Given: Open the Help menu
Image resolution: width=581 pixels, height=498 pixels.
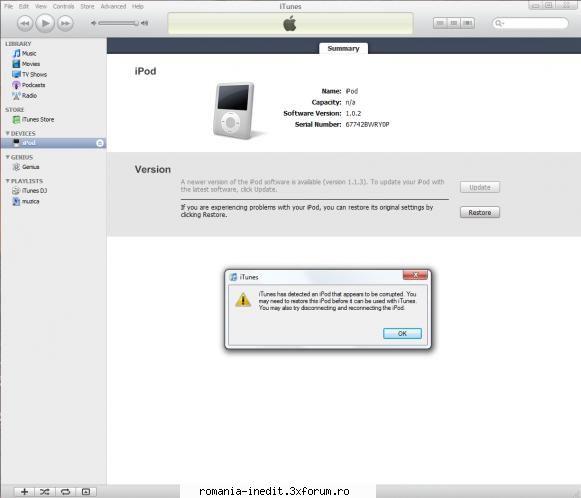Looking at the screenshot, I should (137, 6).
